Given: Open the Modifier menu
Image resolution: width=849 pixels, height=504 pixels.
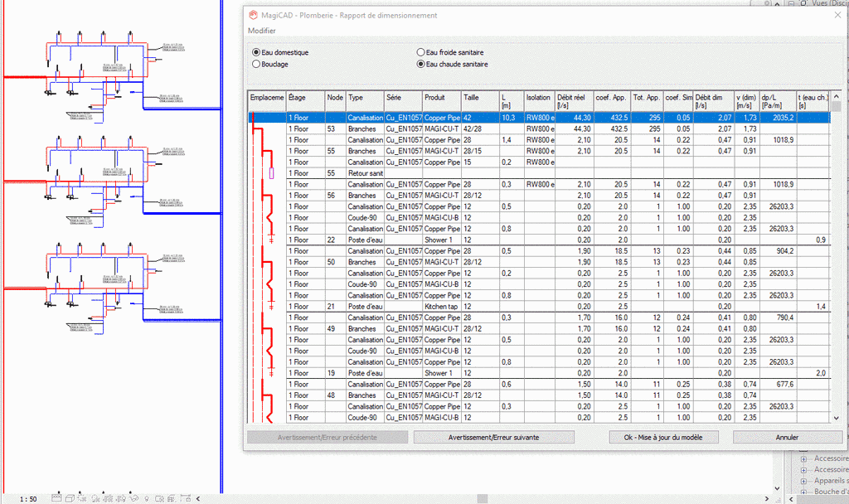Looking at the screenshot, I should (x=261, y=31).
